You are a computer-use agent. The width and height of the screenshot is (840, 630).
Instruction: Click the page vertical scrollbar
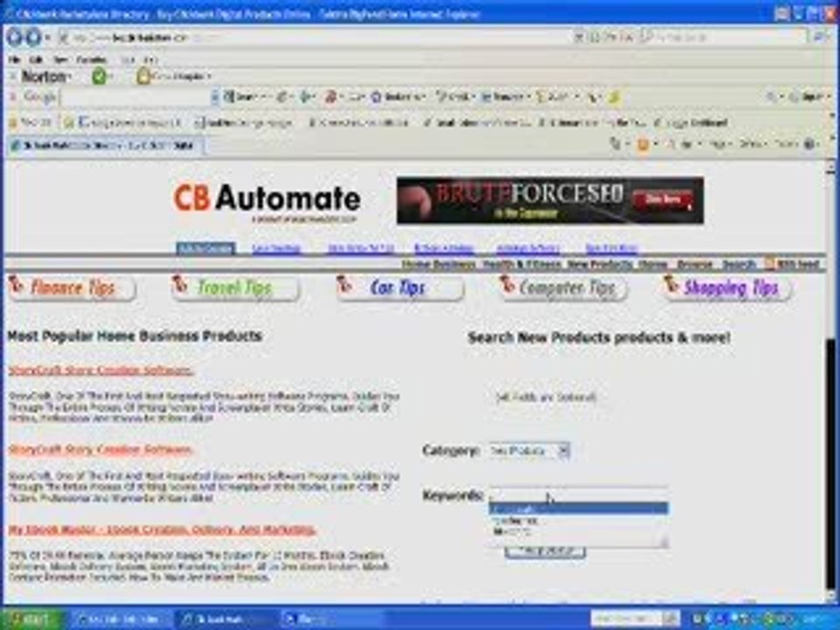(831, 381)
